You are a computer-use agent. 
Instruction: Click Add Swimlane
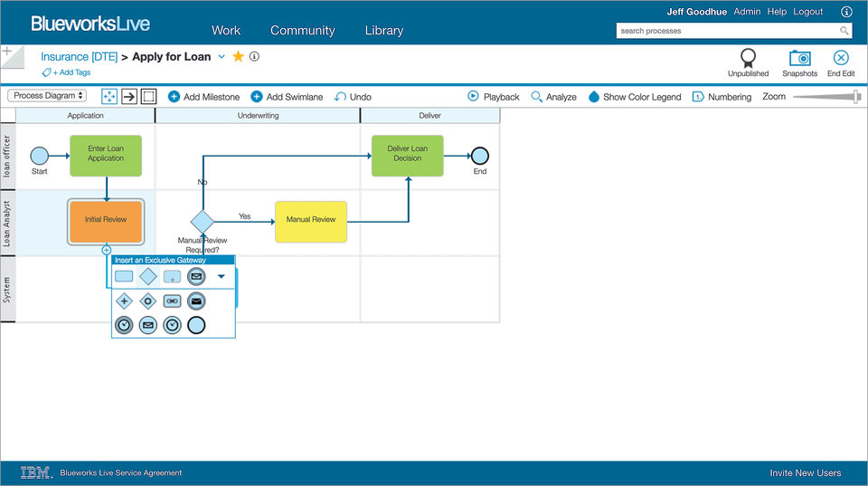pyautogui.click(x=287, y=97)
